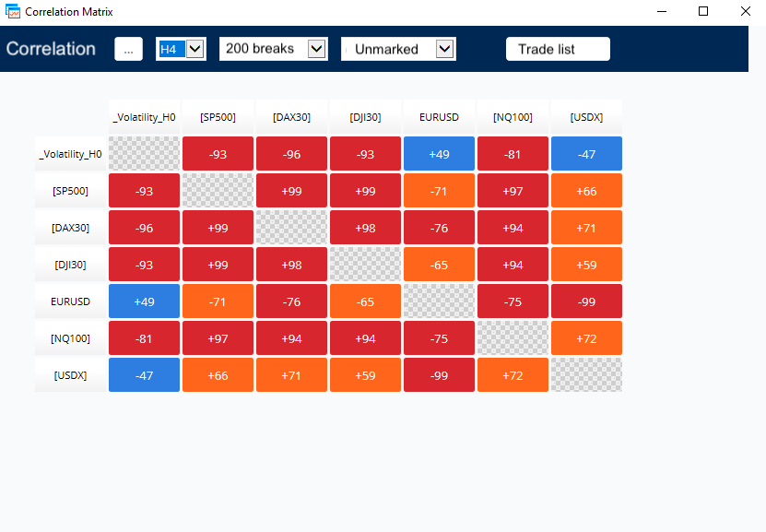
Task: Open _Volatility_H0 row vs EURUSD +49 cell
Action: point(439,154)
